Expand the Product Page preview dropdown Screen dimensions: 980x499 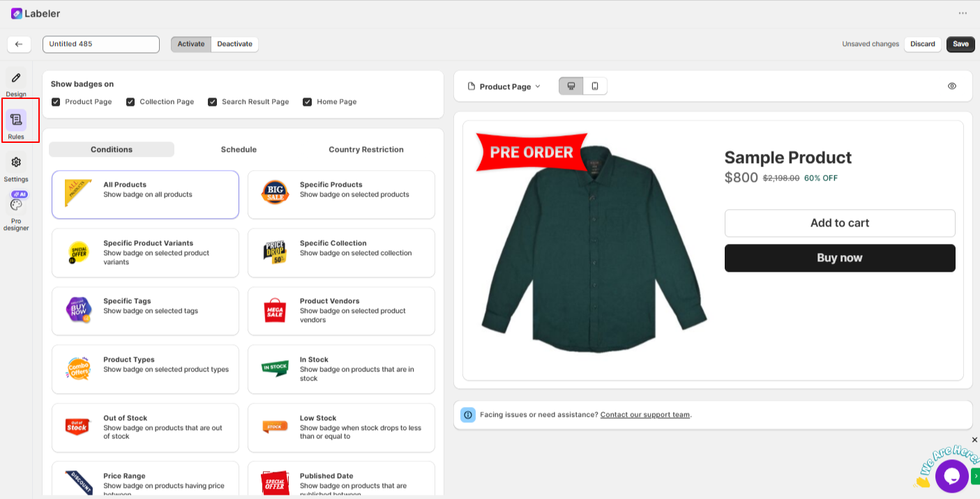click(504, 86)
